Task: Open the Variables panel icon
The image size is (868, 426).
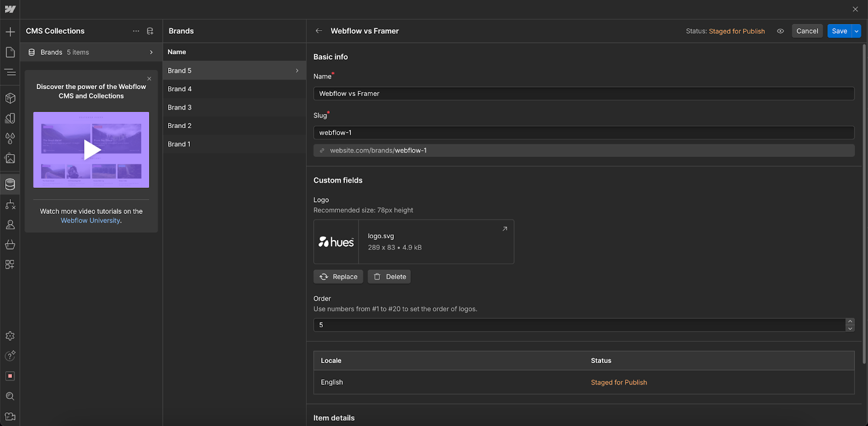Action: (x=10, y=118)
